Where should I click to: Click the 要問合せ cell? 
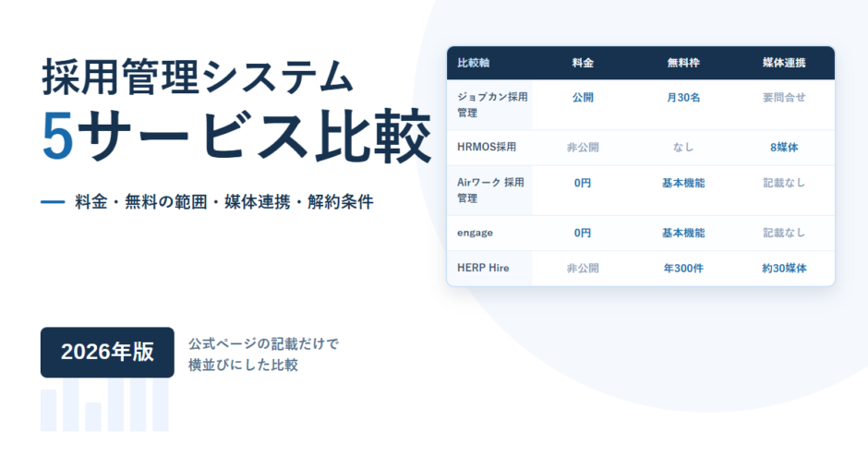pyautogui.click(x=784, y=98)
